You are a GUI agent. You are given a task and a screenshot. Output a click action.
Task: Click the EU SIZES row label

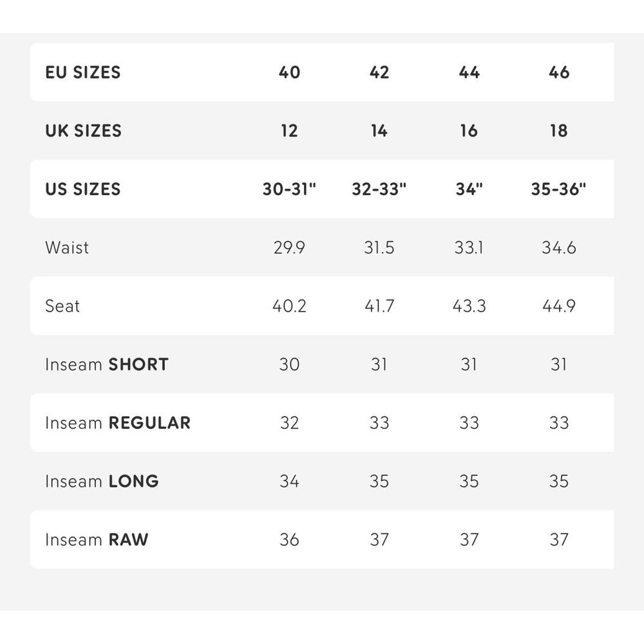tap(82, 72)
